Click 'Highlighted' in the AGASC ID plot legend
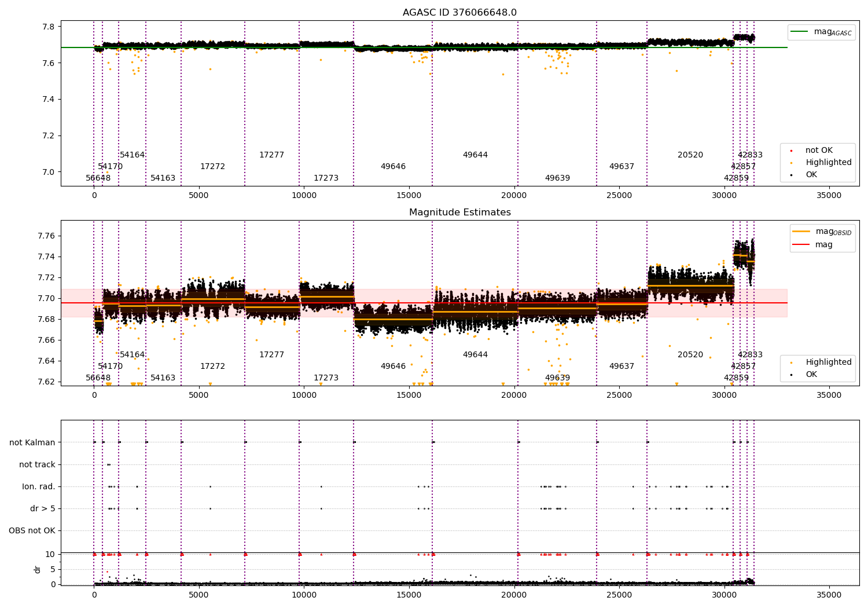This screenshot has width=868, height=608. 829,163
